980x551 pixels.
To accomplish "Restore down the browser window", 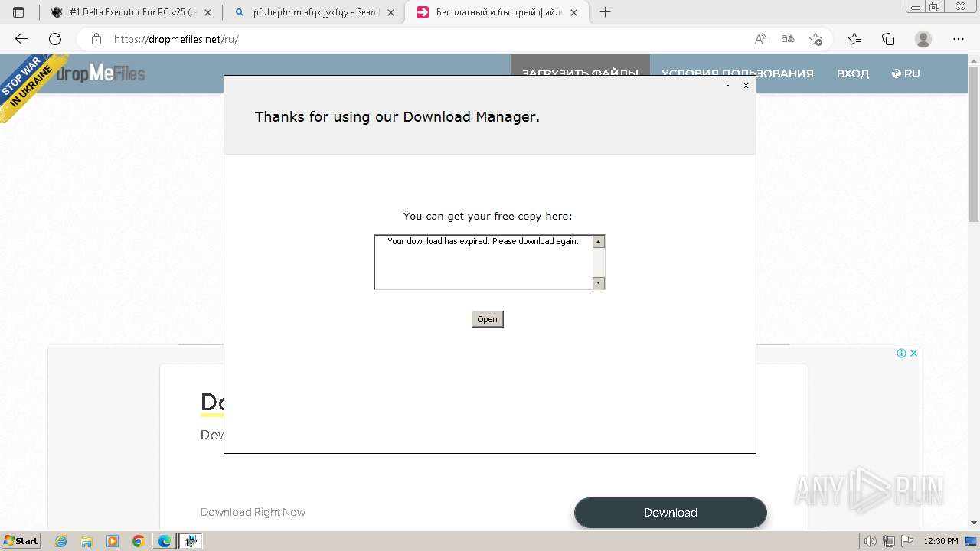I will pyautogui.click(x=935, y=7).
